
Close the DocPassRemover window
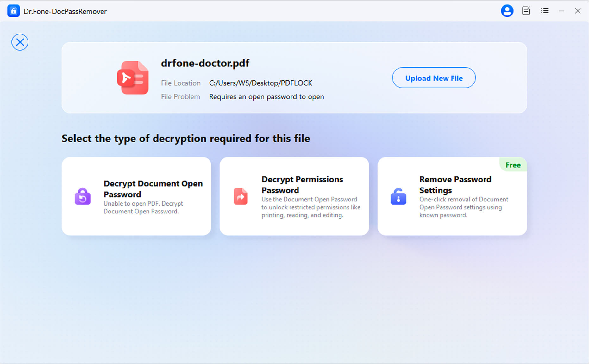pyautogui.click(x=578, y=11)
